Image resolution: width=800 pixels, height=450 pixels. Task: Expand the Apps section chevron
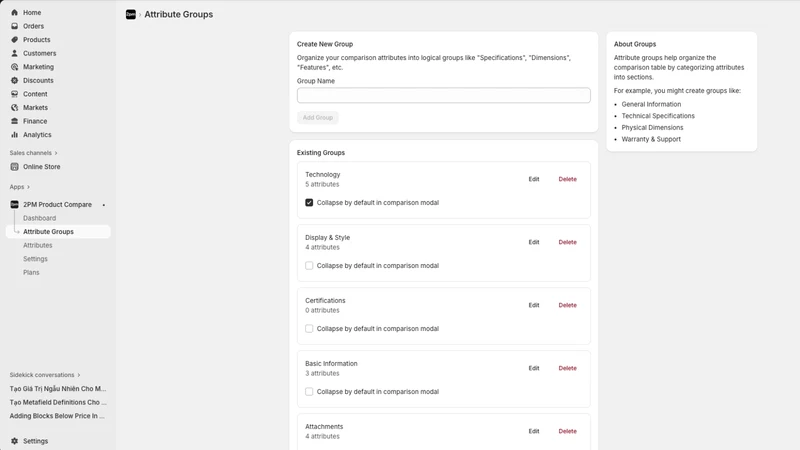click(28, 187)
